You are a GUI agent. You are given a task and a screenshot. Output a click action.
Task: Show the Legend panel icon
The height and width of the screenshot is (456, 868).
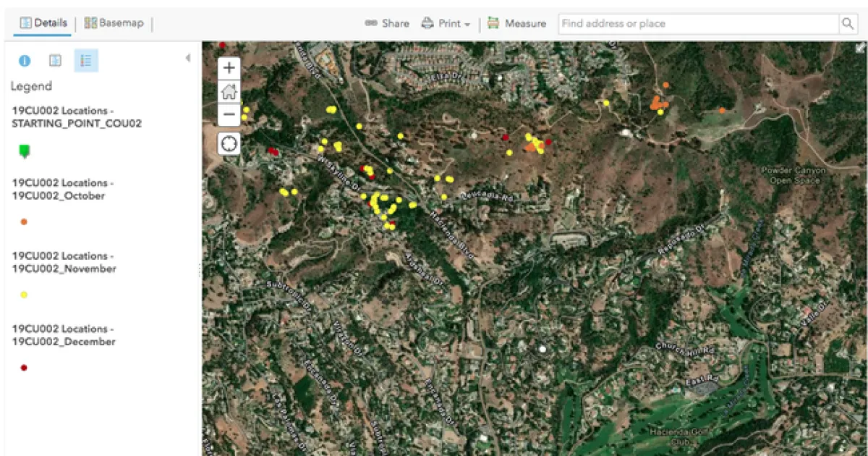(86, 61)
